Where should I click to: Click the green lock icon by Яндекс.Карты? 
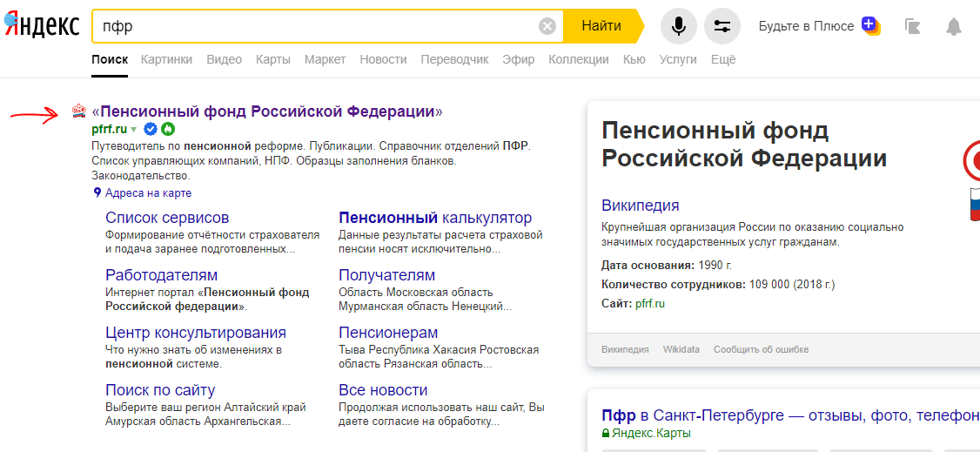[605, 433]
